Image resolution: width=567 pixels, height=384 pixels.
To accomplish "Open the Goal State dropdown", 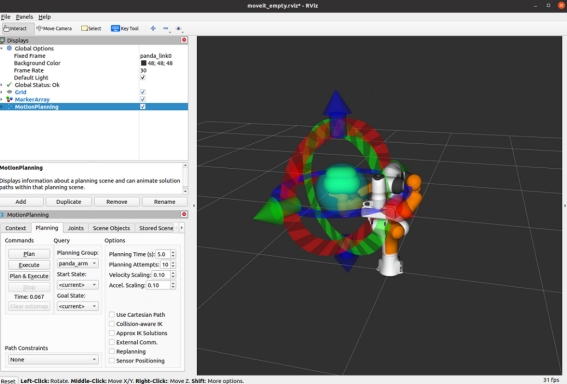I will [x=77, y=306].
